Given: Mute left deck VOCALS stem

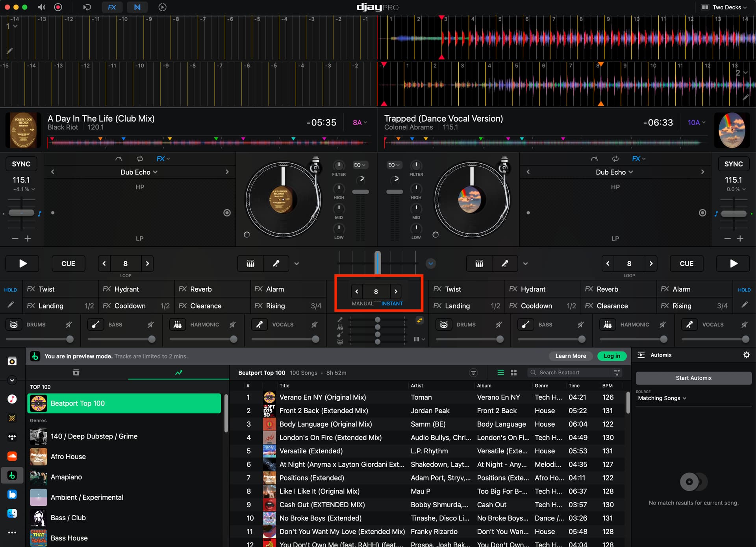Looking at the screenshot, I should tap(314, 325).
